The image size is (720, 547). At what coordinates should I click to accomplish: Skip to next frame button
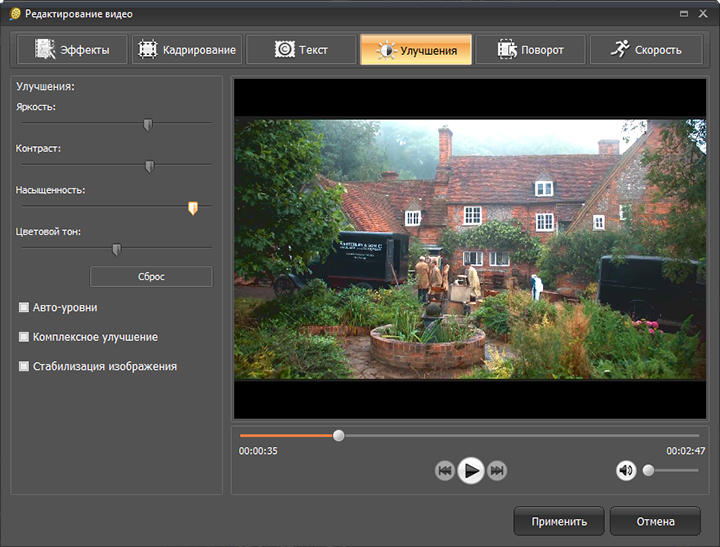[497, 471]
